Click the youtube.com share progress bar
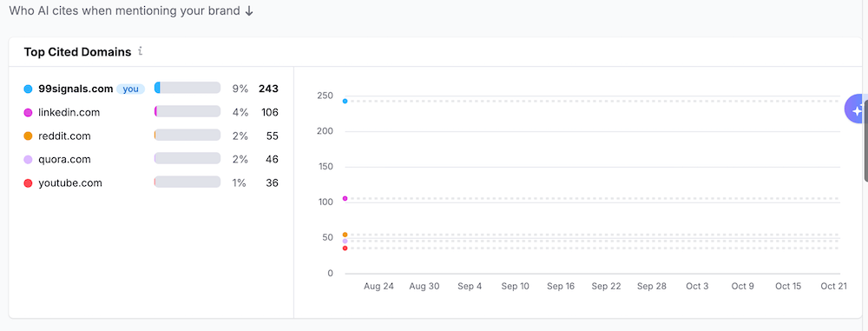This screenshot has height=331, width=868. (x=187, y=182)
